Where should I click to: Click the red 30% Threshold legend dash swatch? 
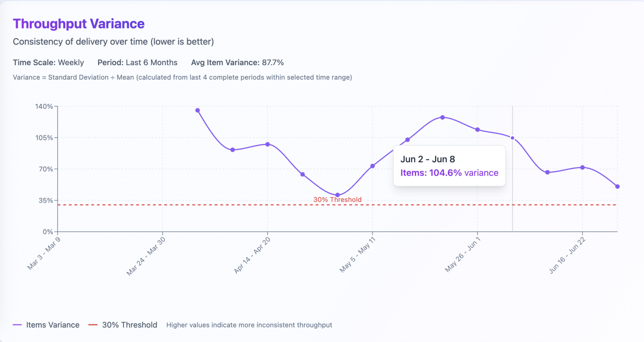point(93,325)
